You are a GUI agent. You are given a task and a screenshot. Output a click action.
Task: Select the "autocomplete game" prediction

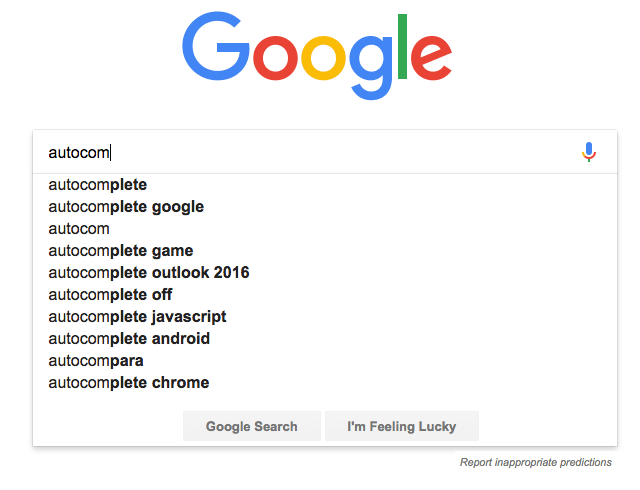click(x=121, y=251)
